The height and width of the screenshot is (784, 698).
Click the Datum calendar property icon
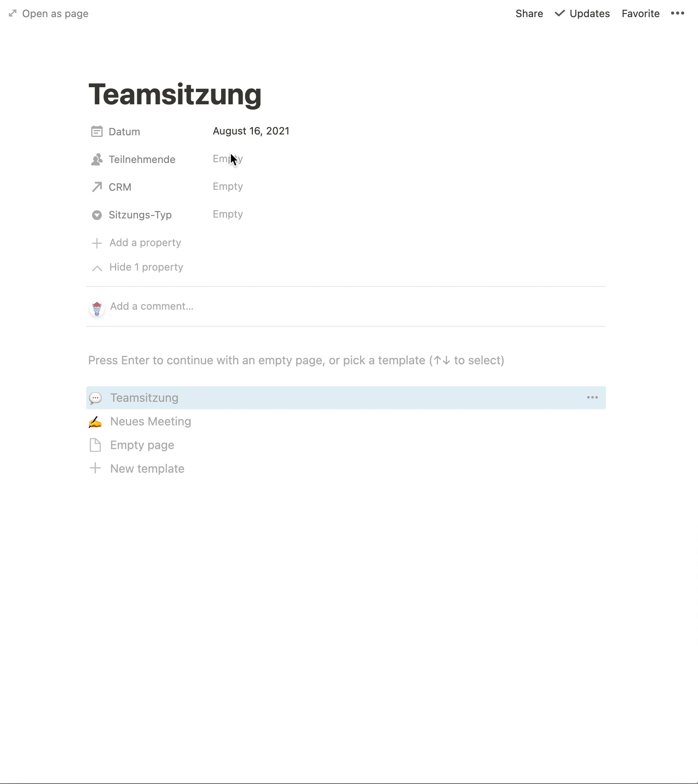tap(97, 132)
